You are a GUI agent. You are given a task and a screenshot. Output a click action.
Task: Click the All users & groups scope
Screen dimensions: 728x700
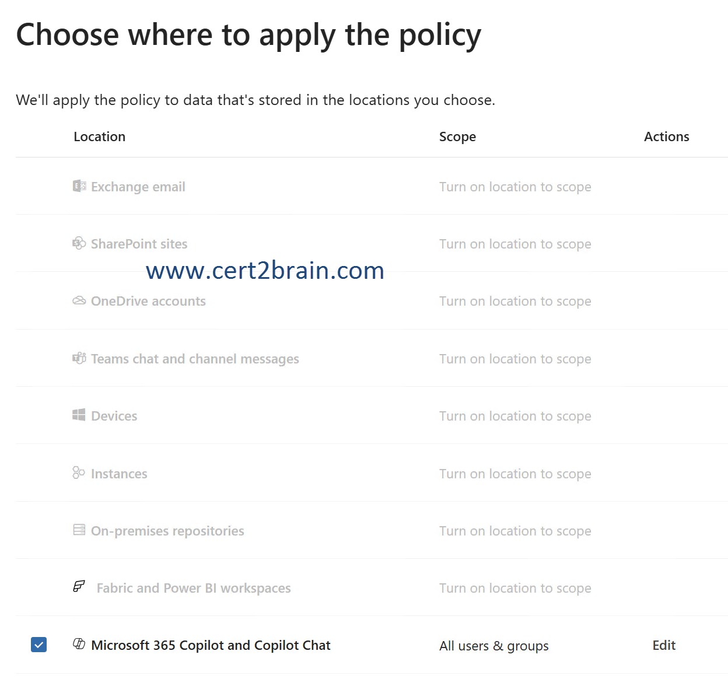494,646
